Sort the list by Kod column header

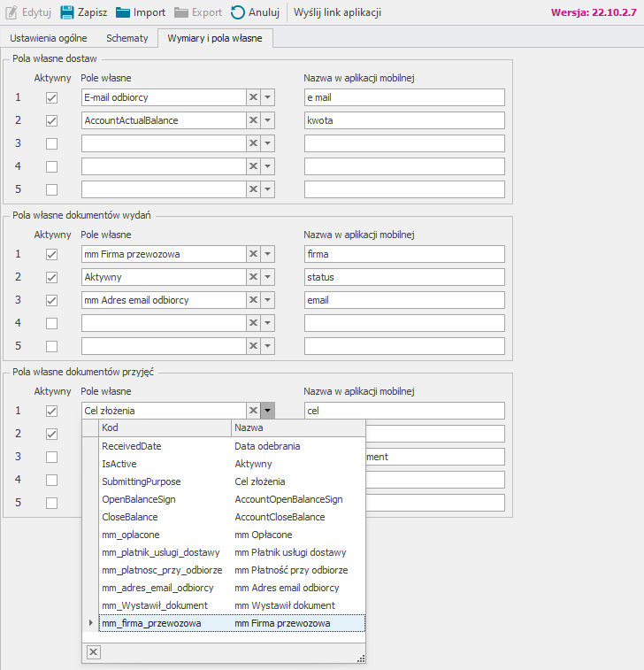click(x=164, y=428)
